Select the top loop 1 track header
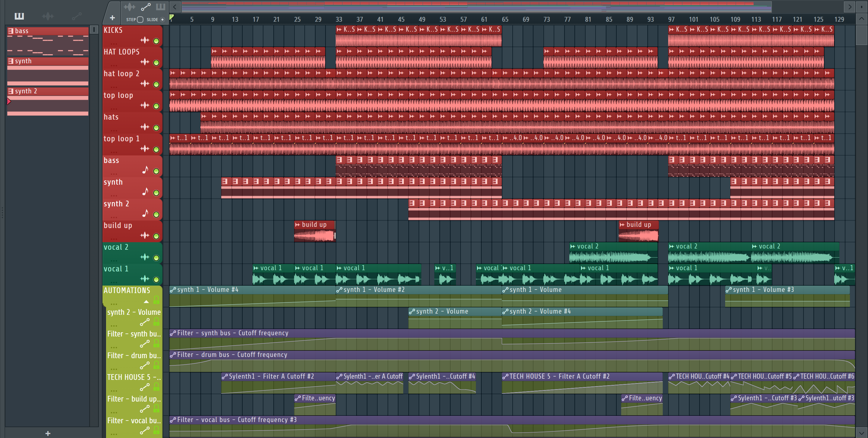868x438 pixels. 132,144
